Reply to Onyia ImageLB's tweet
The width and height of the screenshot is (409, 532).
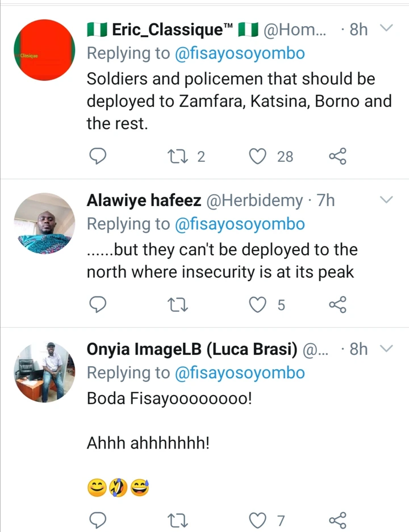pos(99,519)
